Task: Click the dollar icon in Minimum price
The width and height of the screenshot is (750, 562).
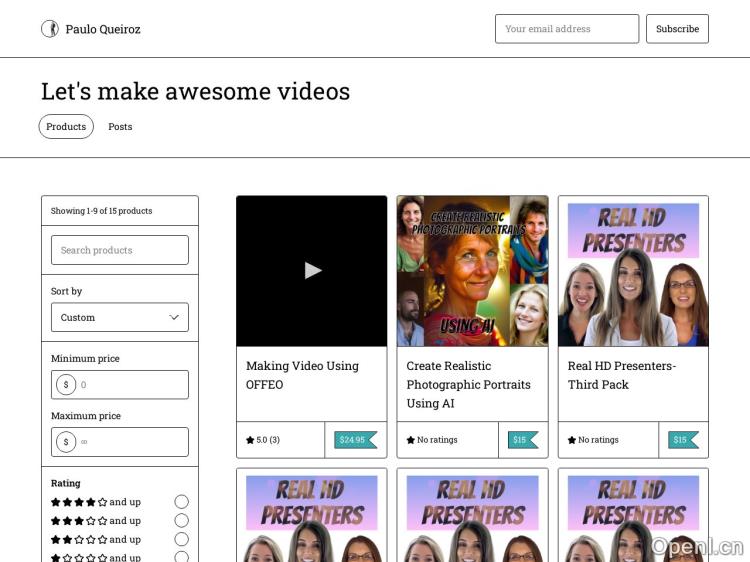Action: click(66, 385)
